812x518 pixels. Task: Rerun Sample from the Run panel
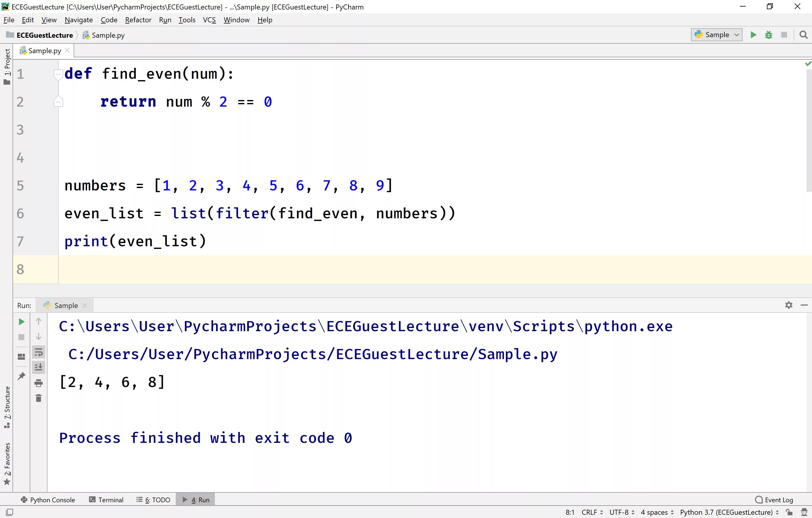coord(21,322)
